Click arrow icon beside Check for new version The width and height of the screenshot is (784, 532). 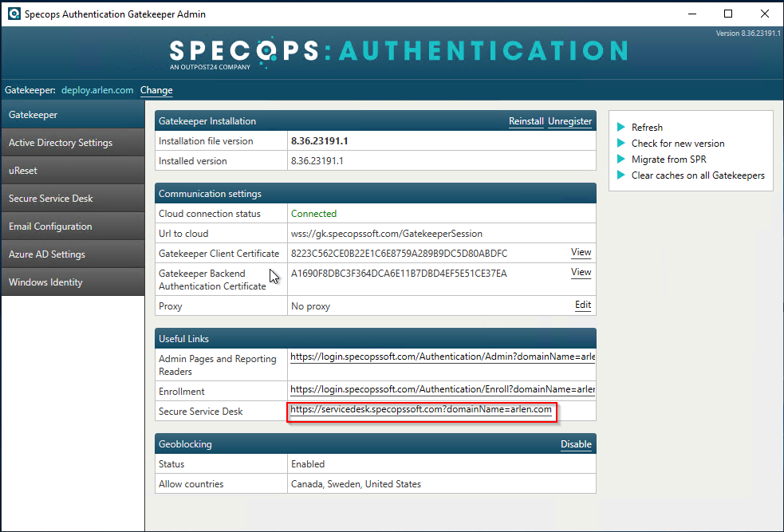click(621, 143)
